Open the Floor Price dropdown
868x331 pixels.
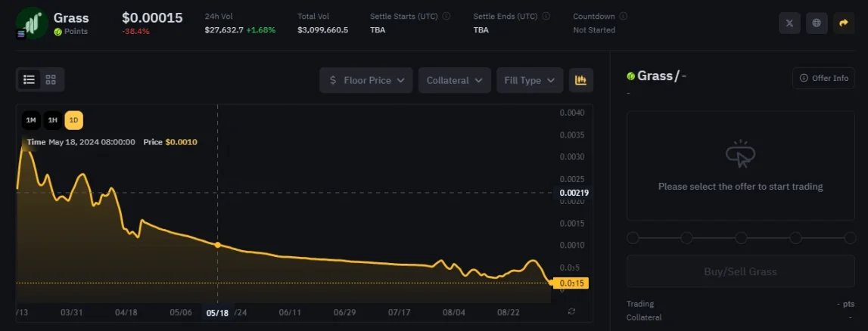(366, 80)
